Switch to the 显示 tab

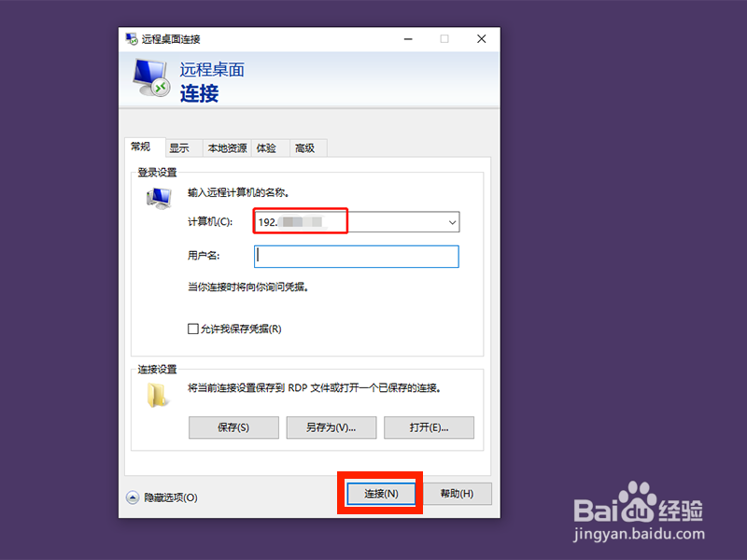[179, 148]
